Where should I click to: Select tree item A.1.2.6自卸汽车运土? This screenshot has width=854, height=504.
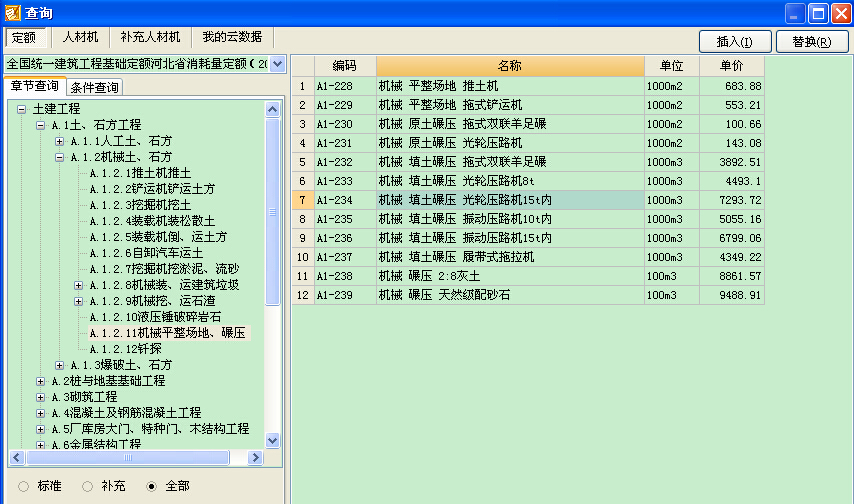click(147, 253)
